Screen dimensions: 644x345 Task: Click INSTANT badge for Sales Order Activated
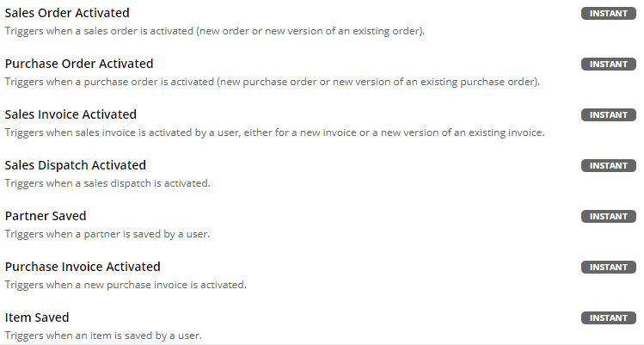608,13
